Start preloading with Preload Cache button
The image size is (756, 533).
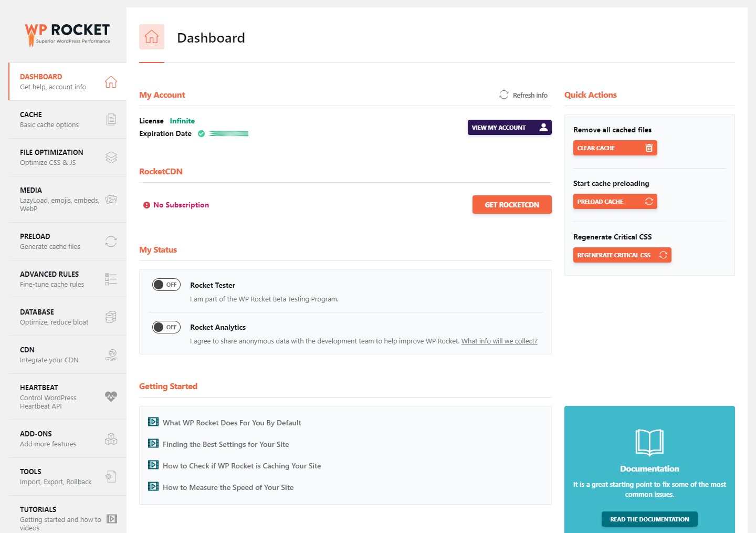click(x=615, y=202)
